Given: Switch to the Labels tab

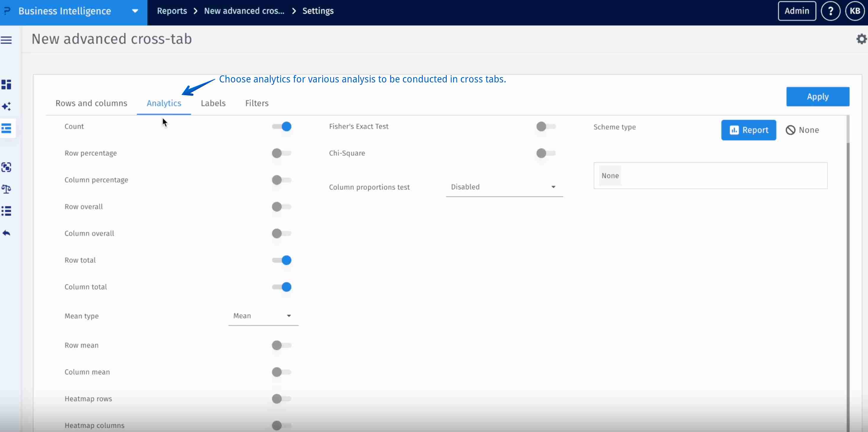Looking at the screenshot, I should (213, 103).
